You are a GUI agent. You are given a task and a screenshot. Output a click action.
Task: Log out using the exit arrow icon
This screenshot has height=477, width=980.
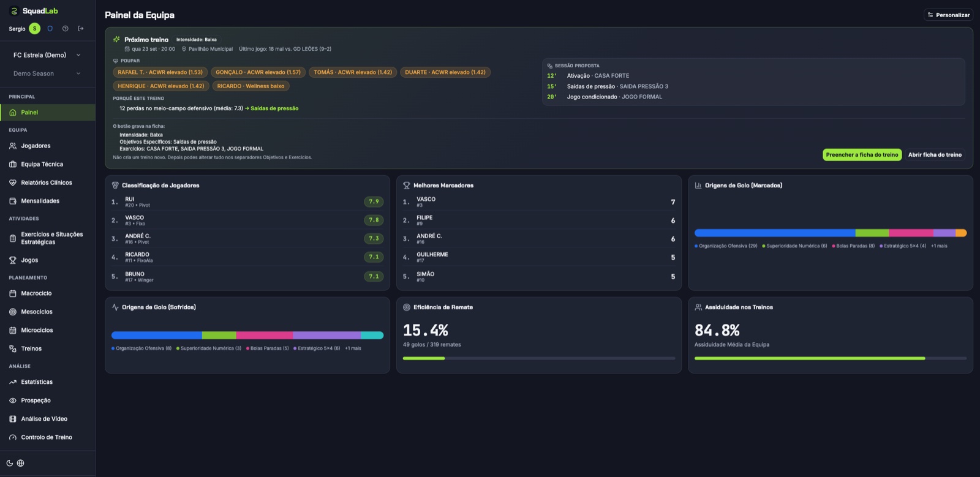coord(80,29)
